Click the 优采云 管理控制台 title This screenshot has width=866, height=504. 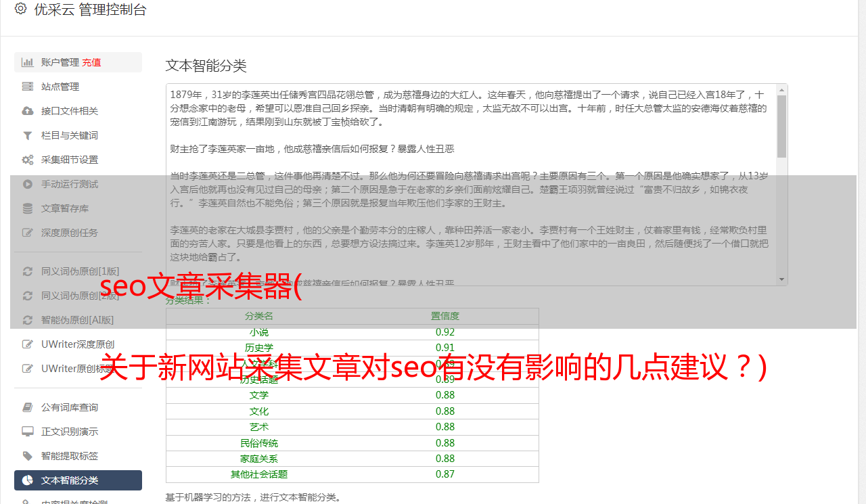pos(90,9)
